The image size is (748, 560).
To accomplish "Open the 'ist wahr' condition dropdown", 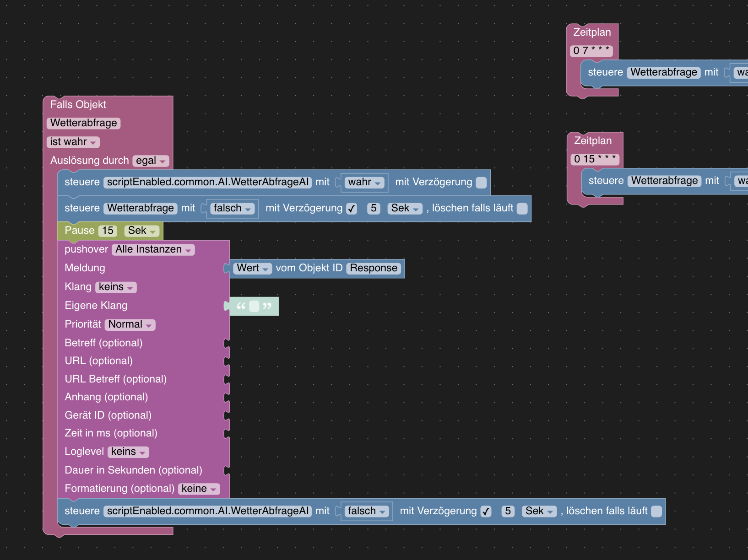I will click(x=73, y=142).
